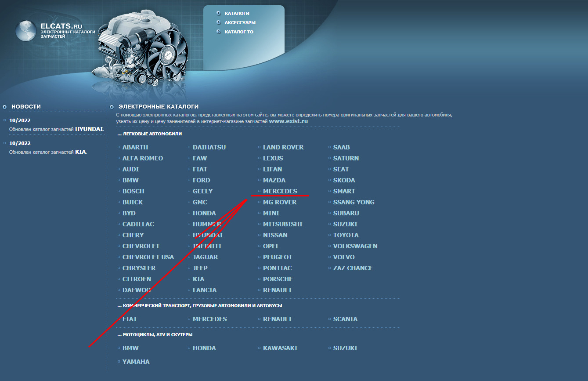Go to the SKODA catalog
This screenshot has width=588, height=381.
(344, 180)
